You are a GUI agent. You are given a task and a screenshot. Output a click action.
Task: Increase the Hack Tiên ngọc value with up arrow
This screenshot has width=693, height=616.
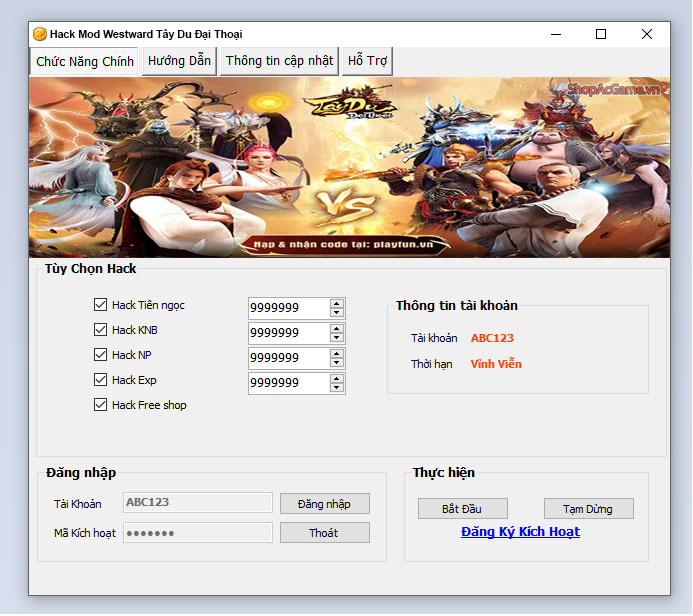pyautogui.click(x=337, y=304)
